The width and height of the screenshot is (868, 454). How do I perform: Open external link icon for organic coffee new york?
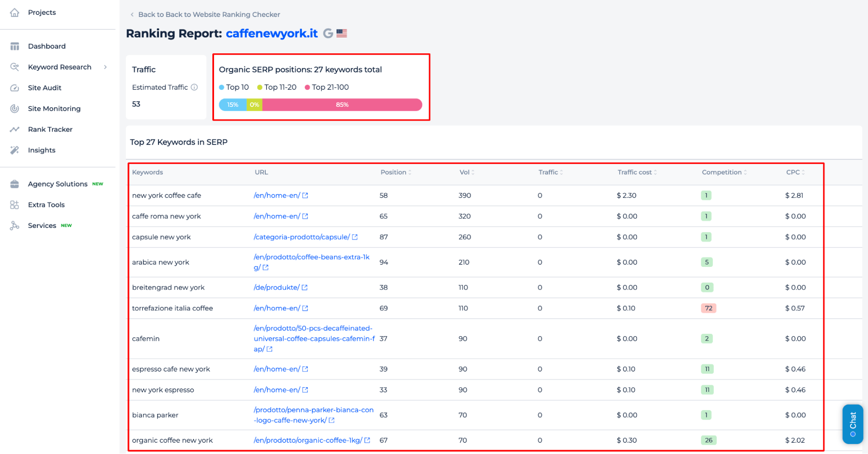point(367,441)
